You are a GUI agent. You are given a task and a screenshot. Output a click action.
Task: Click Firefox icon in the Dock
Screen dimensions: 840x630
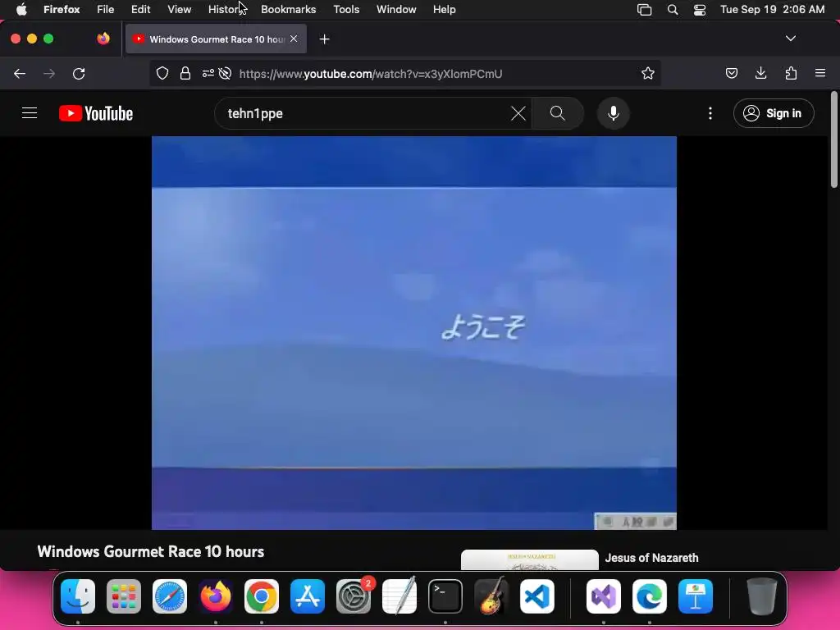[216, 596]
